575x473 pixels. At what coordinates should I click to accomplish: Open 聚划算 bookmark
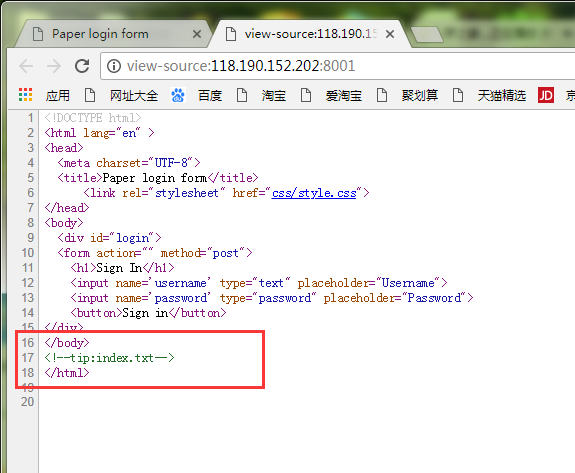(x=420, y=95)
